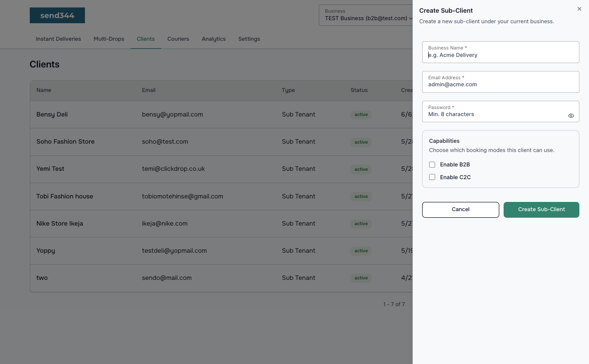This screenshot has width=589, height=364.
Task: Open the Business selector dropdown
Action: (x=366, y=15)
